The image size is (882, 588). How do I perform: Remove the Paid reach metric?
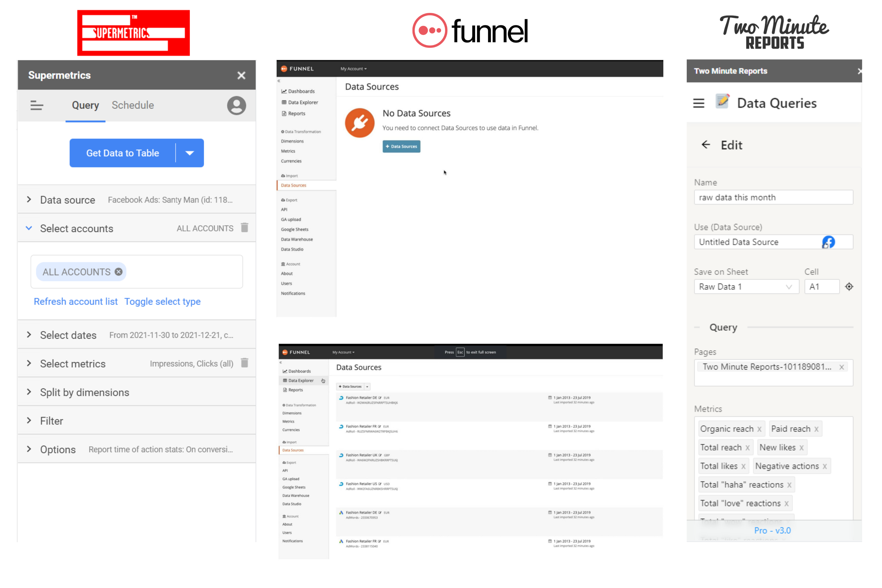(x=816, y=429)
